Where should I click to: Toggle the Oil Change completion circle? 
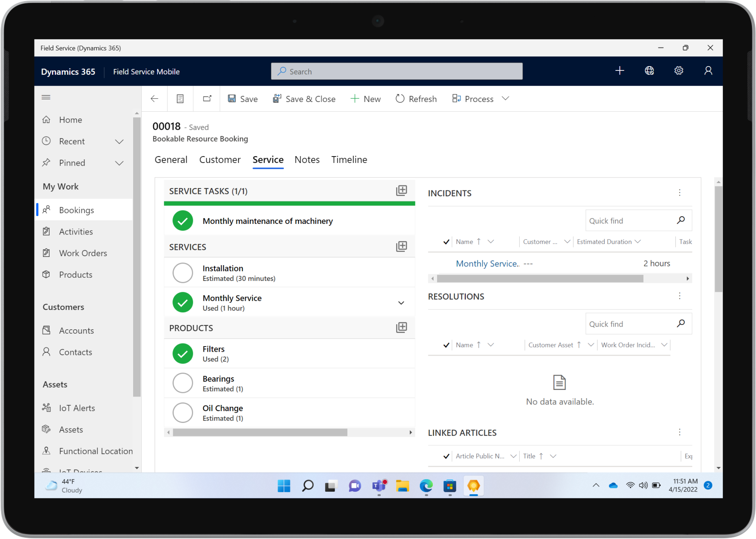(x=182, y=412)
